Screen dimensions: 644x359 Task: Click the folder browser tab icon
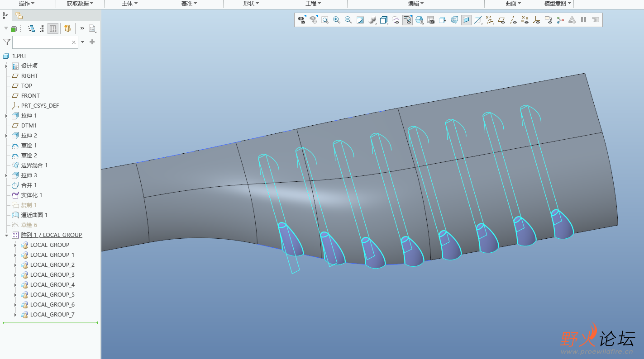tap(19, 15)
